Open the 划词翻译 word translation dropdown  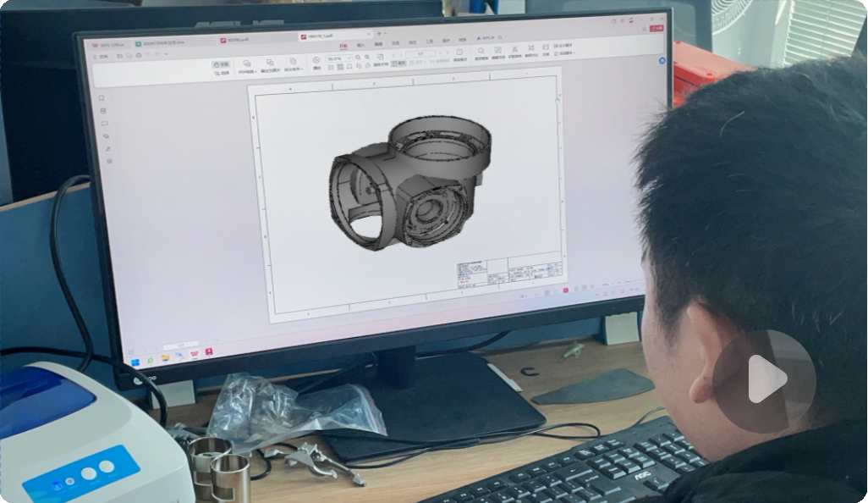tap(564, 53)
